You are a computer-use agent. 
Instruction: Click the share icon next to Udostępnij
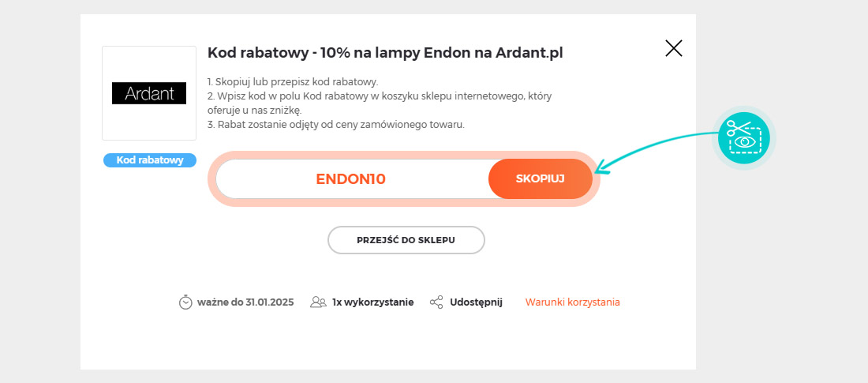pos(437,302)
